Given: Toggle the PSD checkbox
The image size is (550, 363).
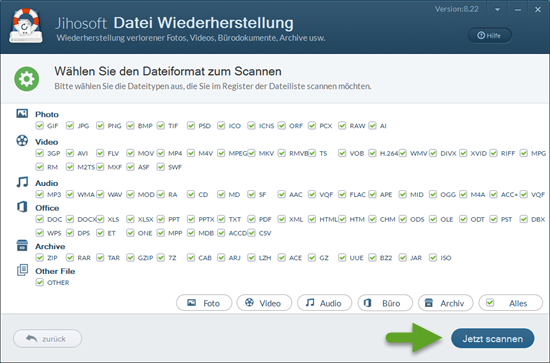Looking at the screenshot, I should (191, 126).
